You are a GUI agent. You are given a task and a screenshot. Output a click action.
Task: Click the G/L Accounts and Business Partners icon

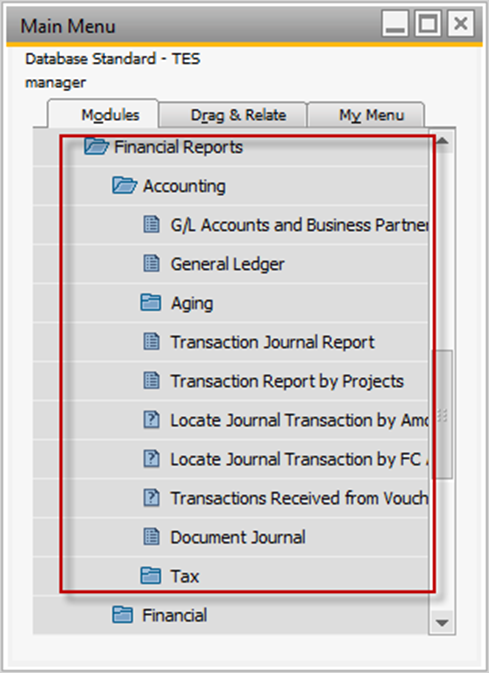[x=151, y=224]
